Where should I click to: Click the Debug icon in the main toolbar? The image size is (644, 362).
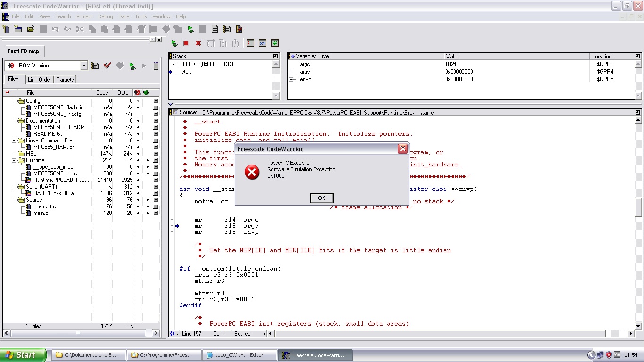(190, 29)
